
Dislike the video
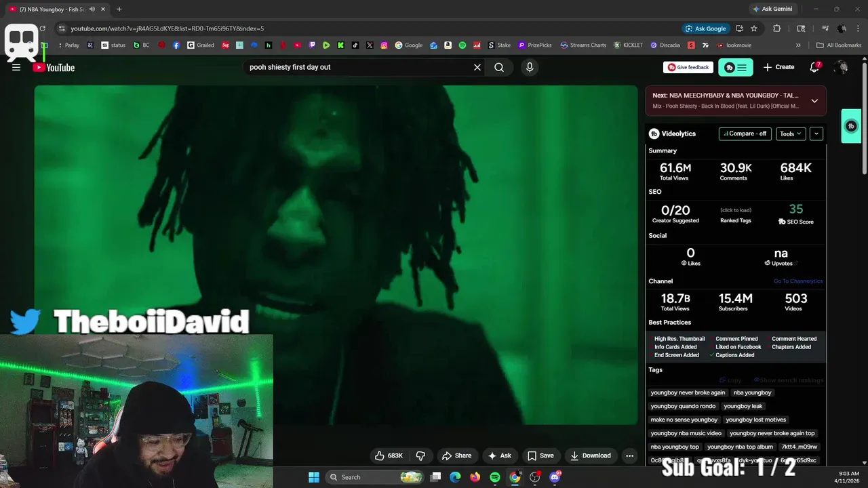(x=420, y=455)
